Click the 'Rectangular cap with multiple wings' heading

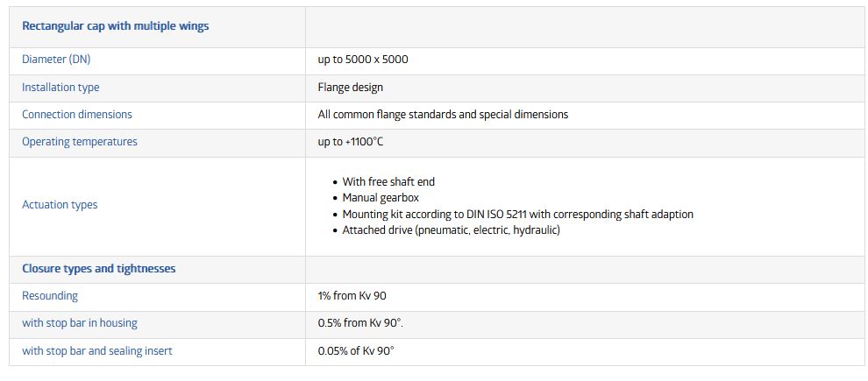click(x=115, y=26)
